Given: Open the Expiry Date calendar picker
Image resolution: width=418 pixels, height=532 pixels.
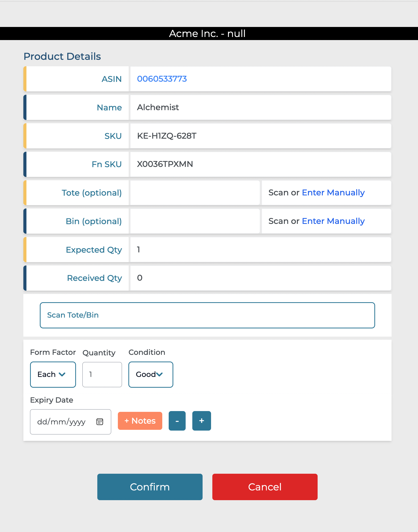Looking at the screenshot, I should [x=100, y=422].
